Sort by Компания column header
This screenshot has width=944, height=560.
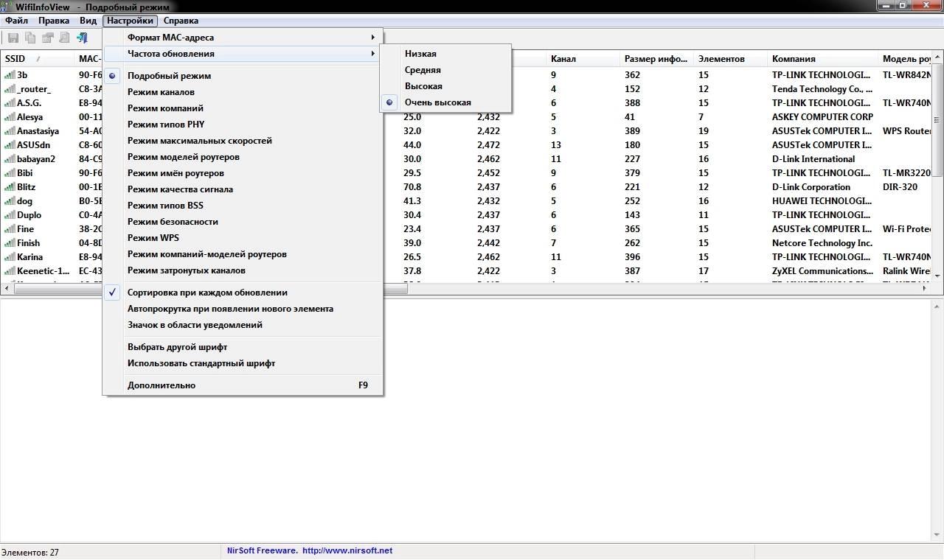tap(823, 59)
